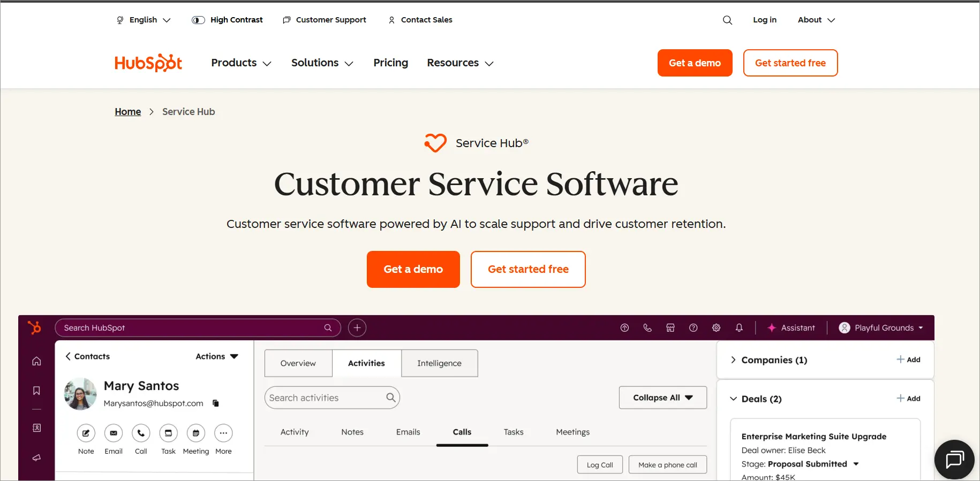Click the upgrade arrow icon in app bar
The width and height of the screenshot is (980, 481).
click(624, 328)
